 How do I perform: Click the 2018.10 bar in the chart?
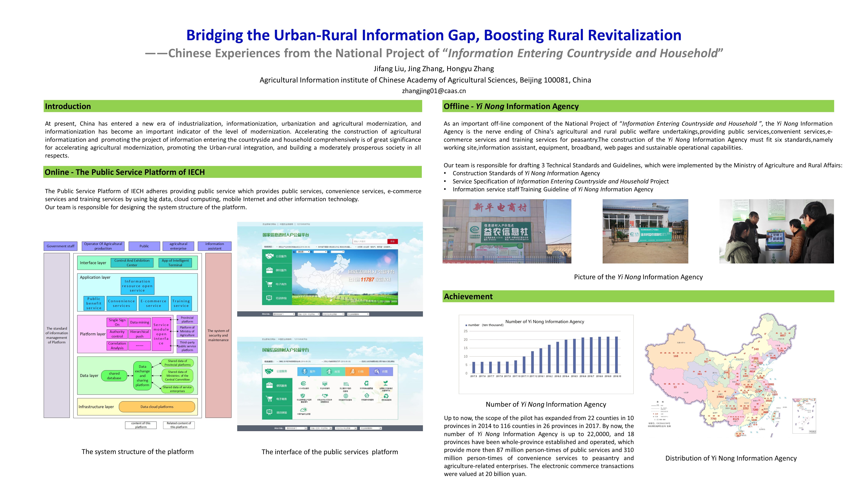point(617,355)
